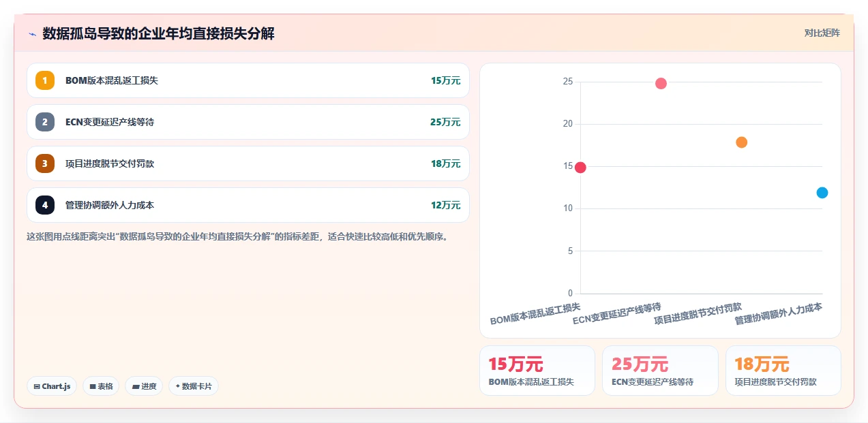Click the description sentence below the list
868x423 pixels.
click(x=237, y=237)
